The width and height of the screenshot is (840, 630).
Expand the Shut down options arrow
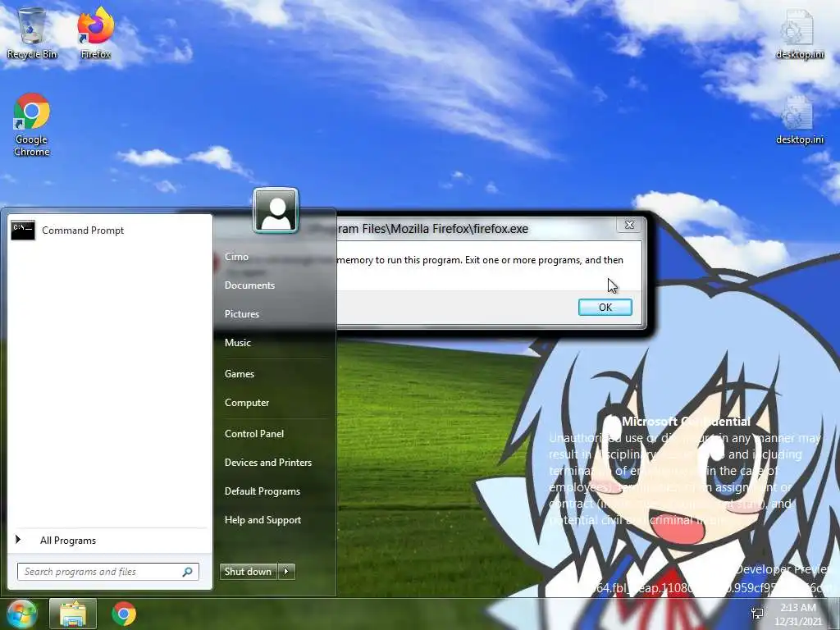click(286, 572)
